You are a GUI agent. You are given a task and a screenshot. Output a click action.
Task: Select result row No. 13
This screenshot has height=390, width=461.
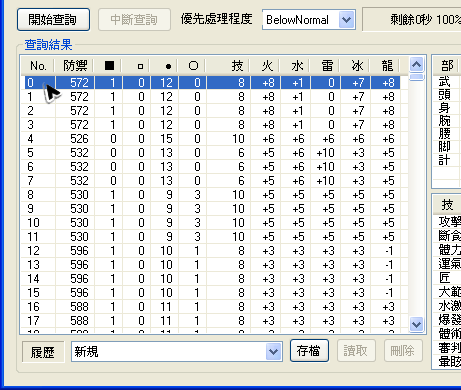212,265
